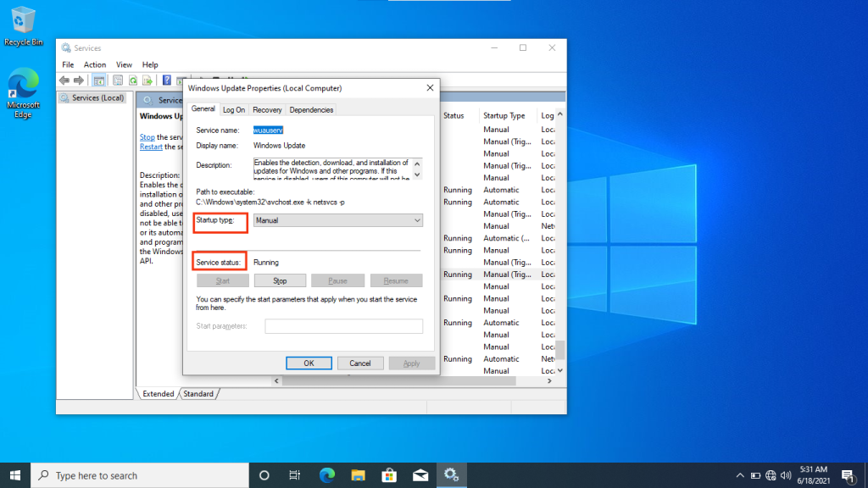Image resolution: width=868 pixels, height=488 pixels.
Task: Select the Microsoft Edge desktop shortcut
Action: tap(23, 92)
